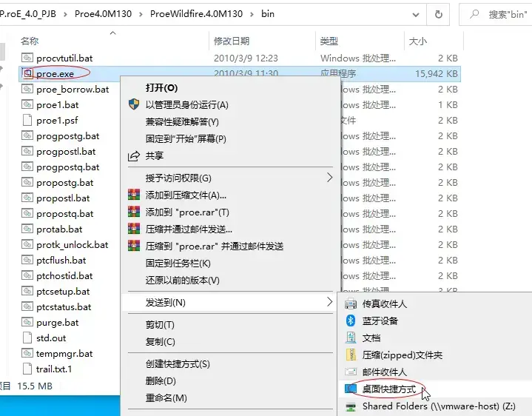532x416 pixels.
Task: Click proe1.bat file icon
Action: (27, 104)
